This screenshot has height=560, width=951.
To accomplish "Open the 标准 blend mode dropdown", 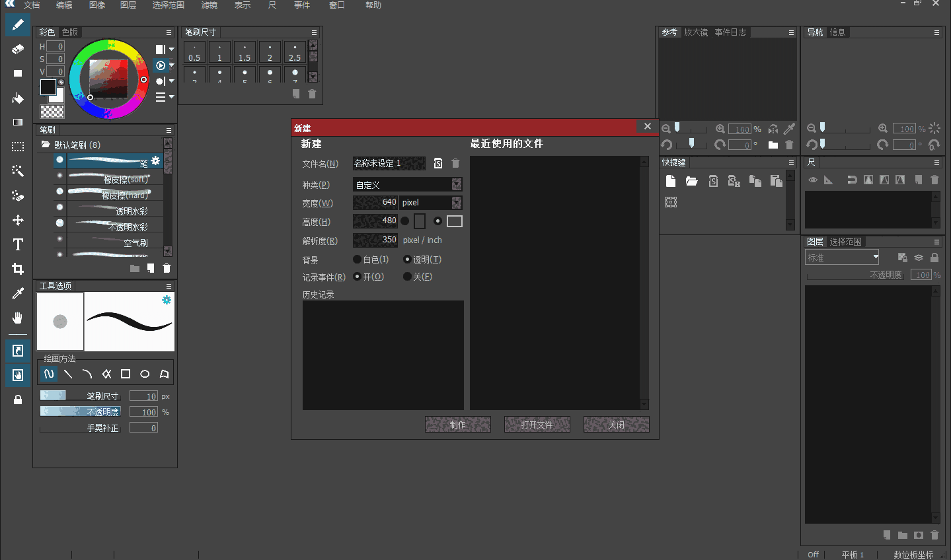I will click(877, 257).
